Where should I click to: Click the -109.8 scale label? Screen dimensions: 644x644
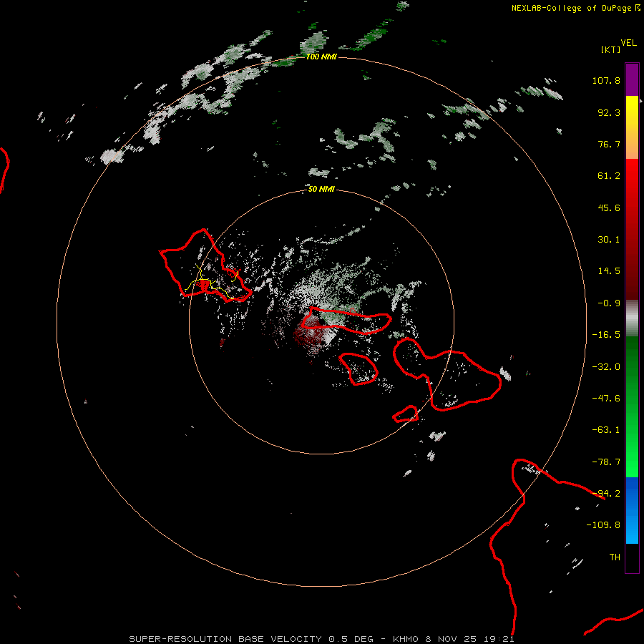coord(603,525)
